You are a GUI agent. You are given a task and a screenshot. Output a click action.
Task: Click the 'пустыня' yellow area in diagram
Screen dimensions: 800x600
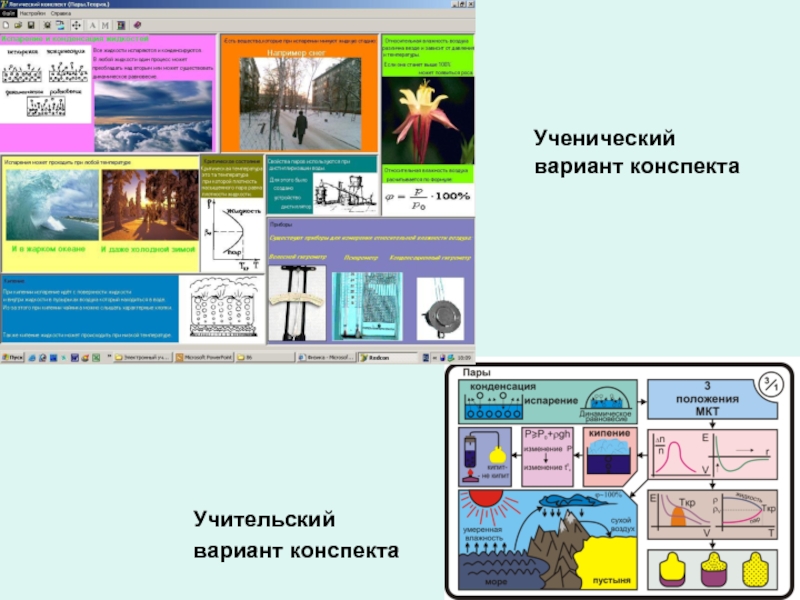click(x=607, y=561)
